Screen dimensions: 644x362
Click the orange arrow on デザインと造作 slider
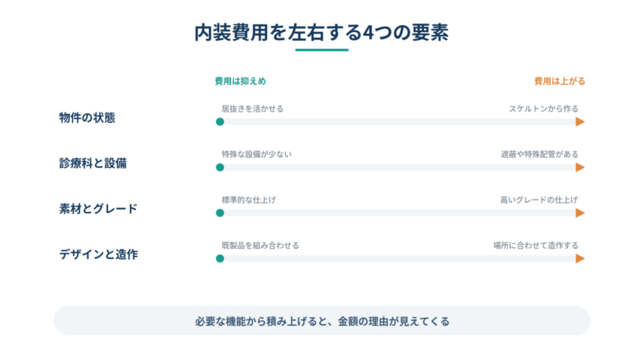click(580, 258)
